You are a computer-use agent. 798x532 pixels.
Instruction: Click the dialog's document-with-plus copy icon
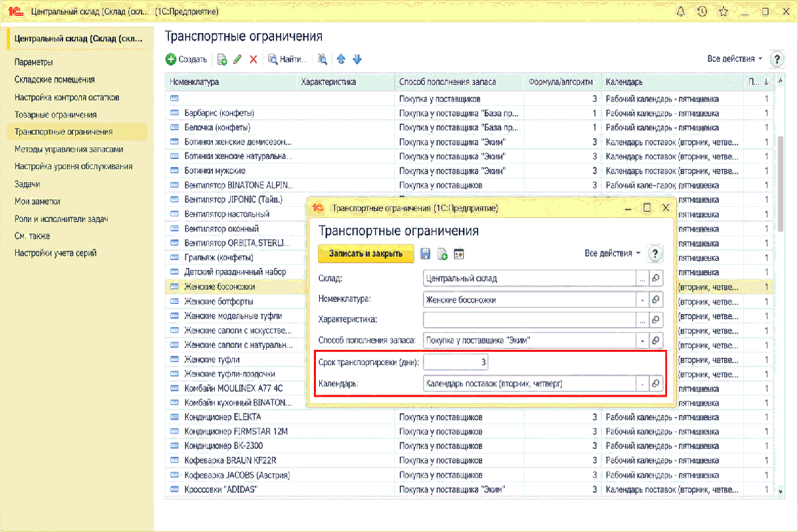[x=442, y=253]
